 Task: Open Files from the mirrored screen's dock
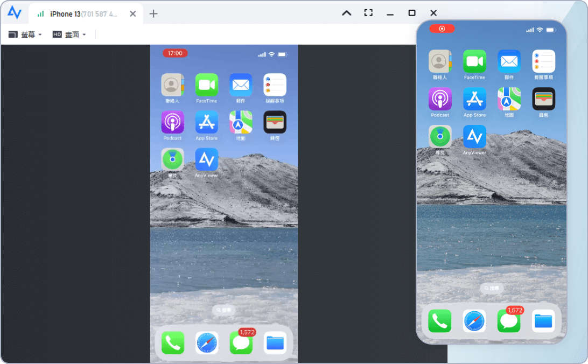[275, 342]
